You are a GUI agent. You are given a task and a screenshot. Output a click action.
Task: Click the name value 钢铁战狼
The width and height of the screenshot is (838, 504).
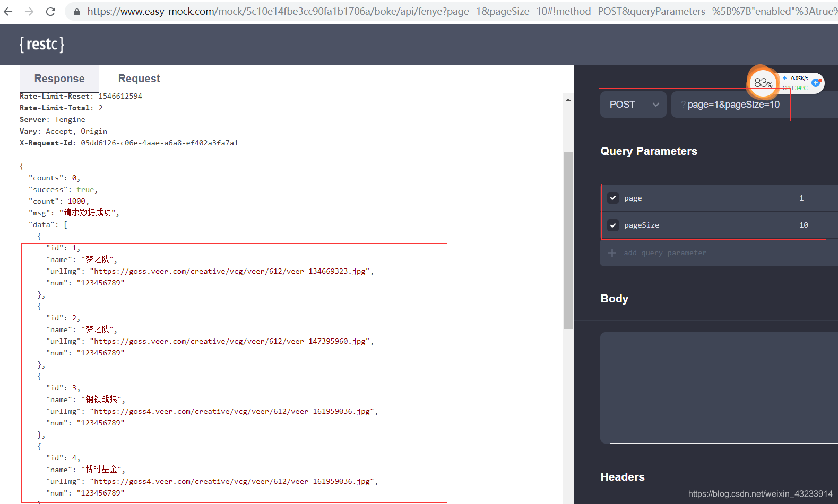pyautogui.click(x=102, y=399)
